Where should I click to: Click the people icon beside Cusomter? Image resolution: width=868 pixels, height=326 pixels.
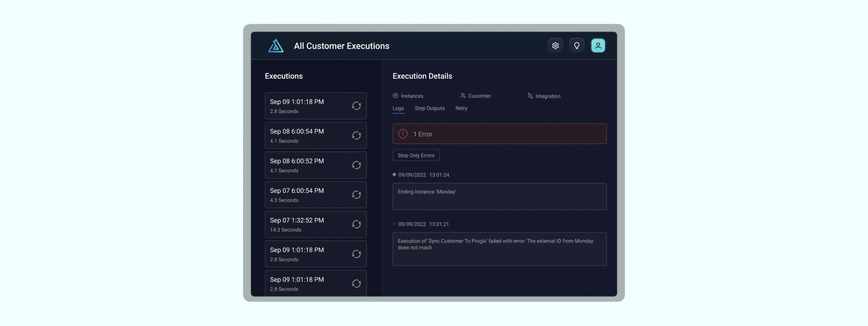(463, 96)
